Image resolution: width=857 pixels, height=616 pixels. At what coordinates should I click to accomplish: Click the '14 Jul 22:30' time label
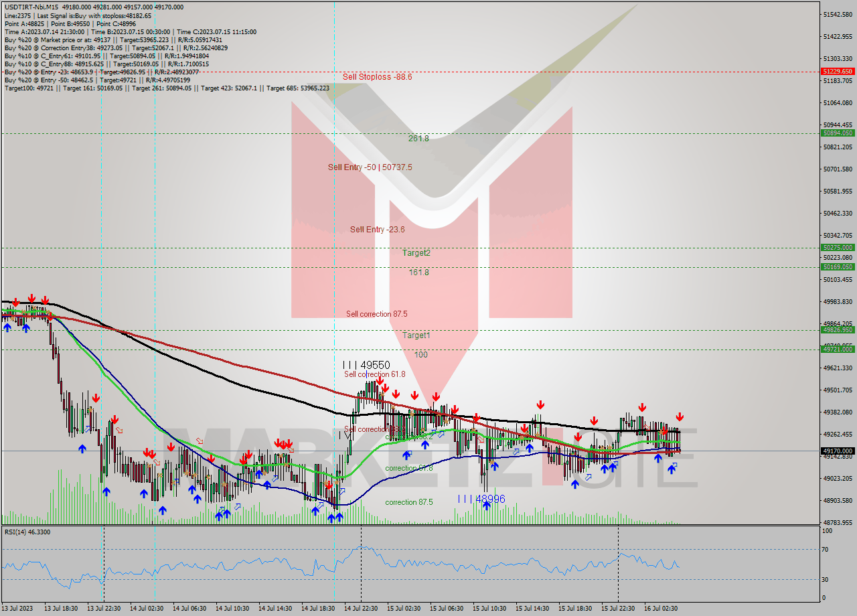tap(361, 609)
